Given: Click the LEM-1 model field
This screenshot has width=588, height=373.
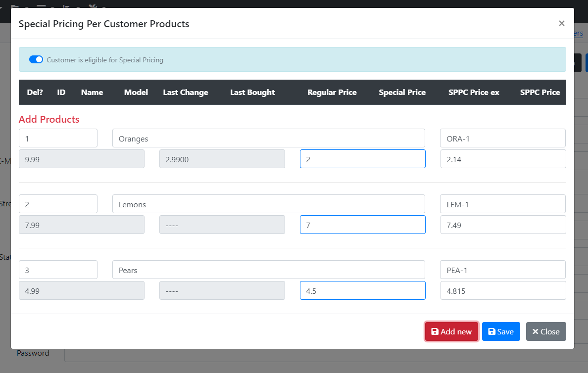Looking at the screenshot, I should pos(503,204).
